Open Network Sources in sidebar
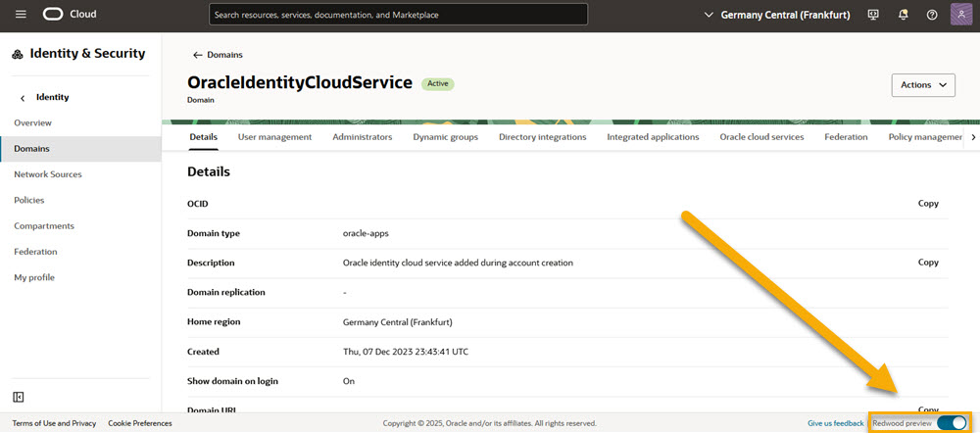Screen dimensions: 980x433 80,174
